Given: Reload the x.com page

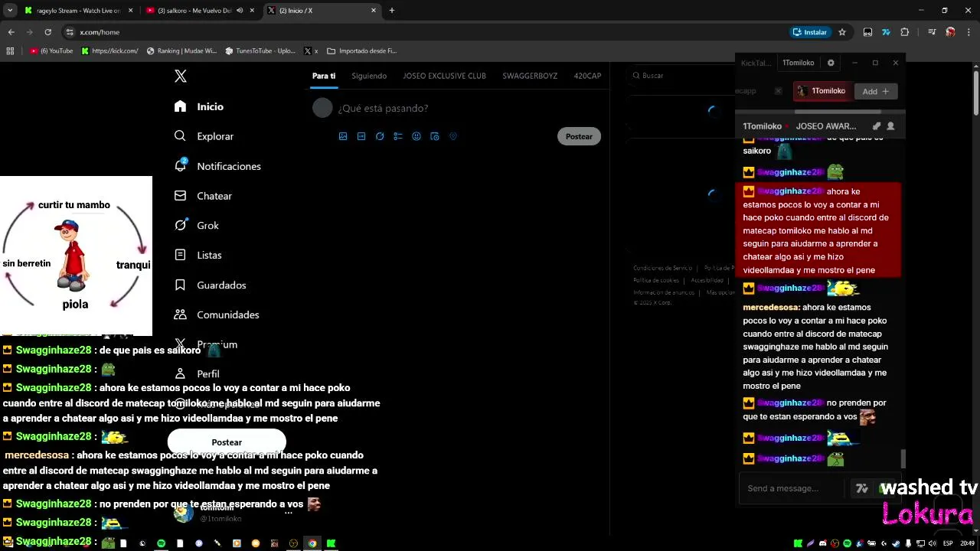Looking at the screenshot, I should point(47,32).
